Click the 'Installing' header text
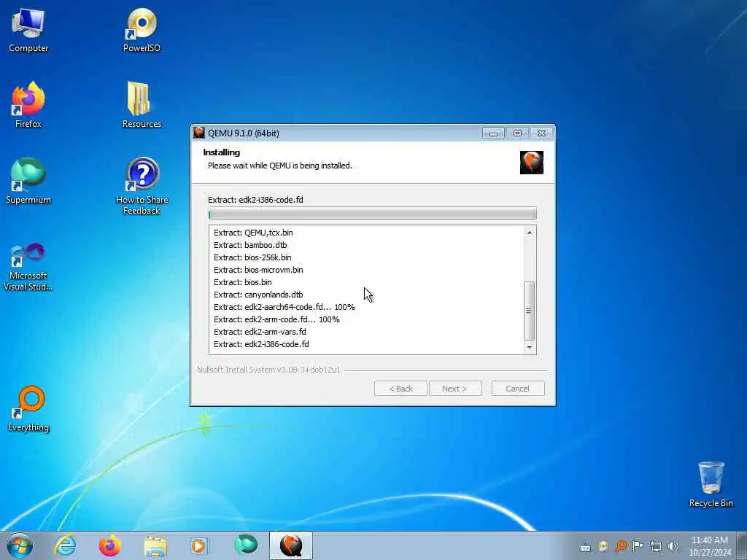 coord(222,152)
